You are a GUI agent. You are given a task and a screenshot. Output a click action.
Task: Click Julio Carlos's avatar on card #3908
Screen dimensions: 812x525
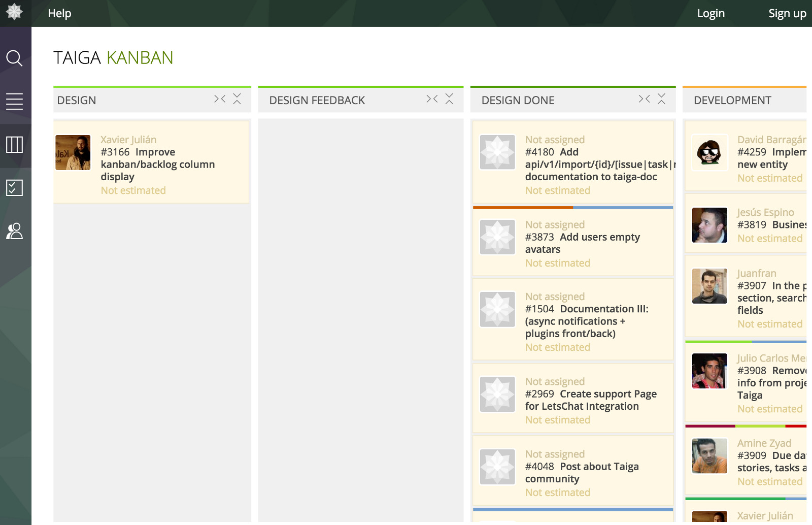click(709, 371)
